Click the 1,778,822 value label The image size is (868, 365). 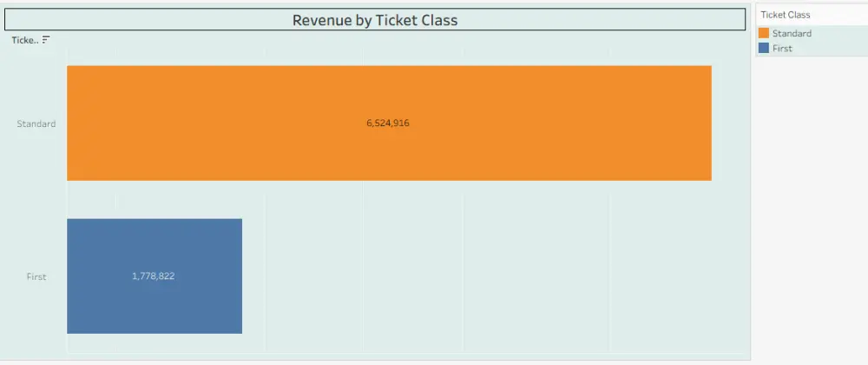click(154, 276)
